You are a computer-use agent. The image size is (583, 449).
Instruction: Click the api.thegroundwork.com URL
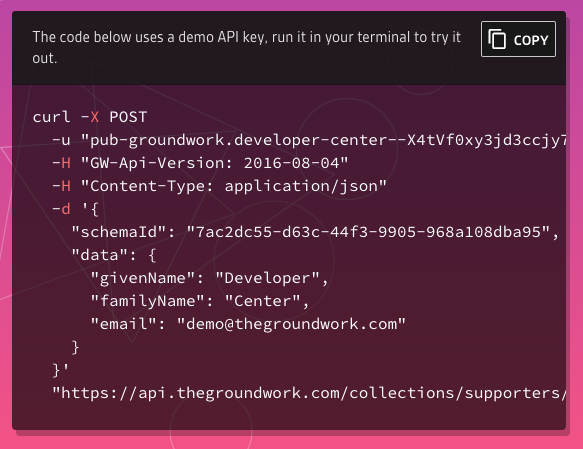pyautogui.click(x=309, y=393)
